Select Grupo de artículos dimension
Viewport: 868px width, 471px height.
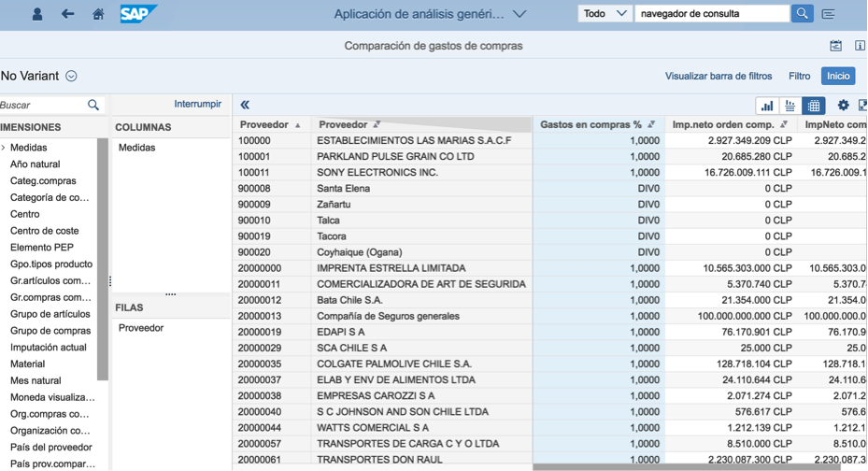[x=50, y=314]
